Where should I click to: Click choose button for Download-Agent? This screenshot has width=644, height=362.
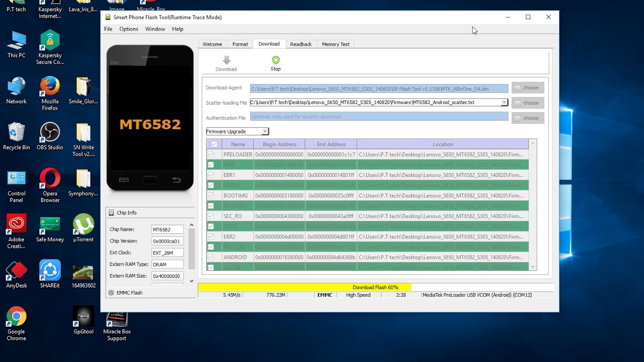click(x=528, y=87)
